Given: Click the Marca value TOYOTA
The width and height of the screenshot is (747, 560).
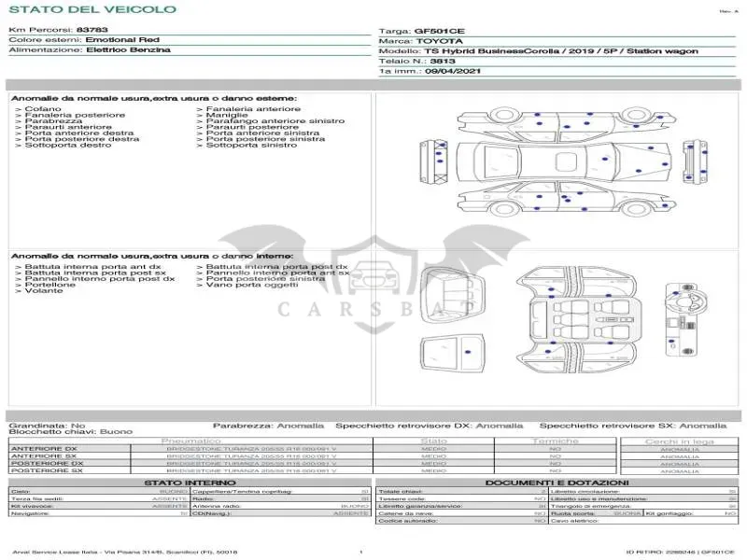Looking at the screenshot, I should (439, 41).
